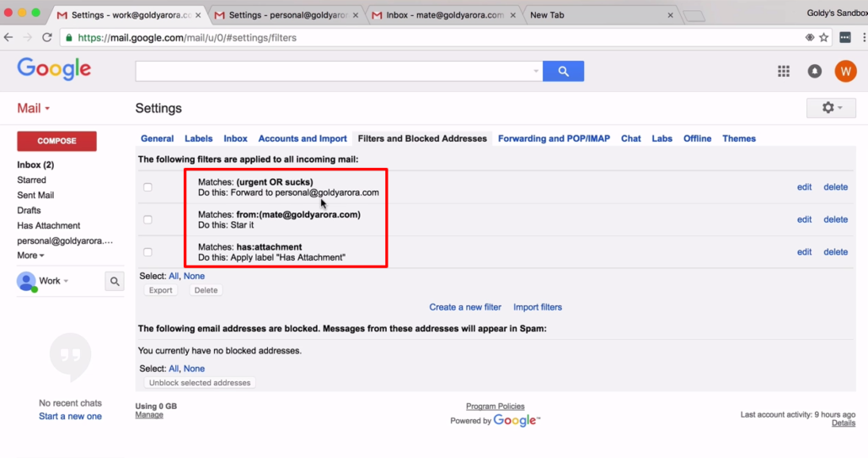The height and width of the screenshot is (458, 868).
Task: Edit the from:(mate@goldyarora.com) filter
Action: click(x=804, y=220)
